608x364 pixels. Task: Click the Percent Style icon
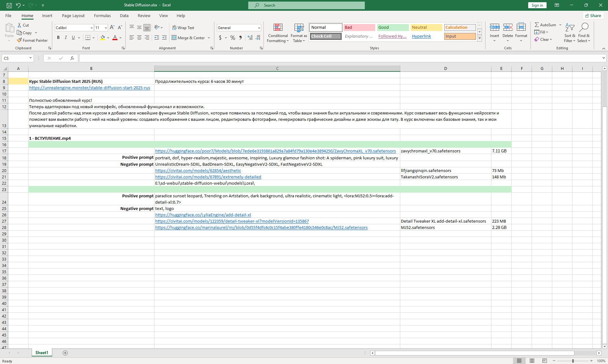pos(233,38)
